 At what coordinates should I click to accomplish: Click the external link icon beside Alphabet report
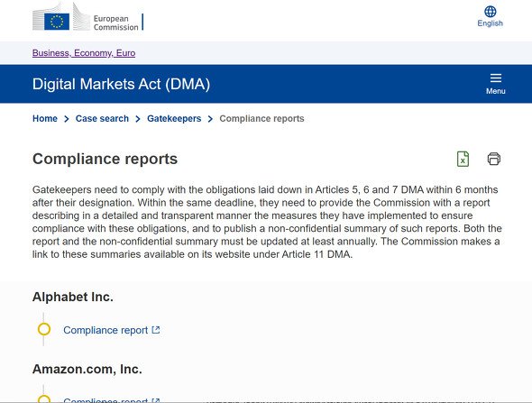pyautogui.click(x=156, y=330)
